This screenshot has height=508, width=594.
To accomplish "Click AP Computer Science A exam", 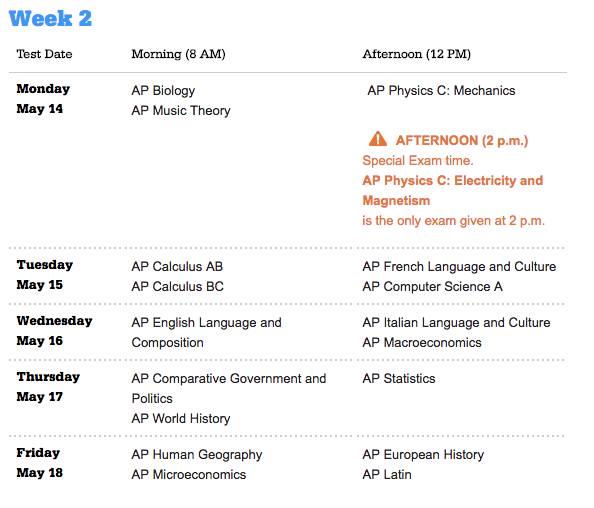I will point(433,286).
